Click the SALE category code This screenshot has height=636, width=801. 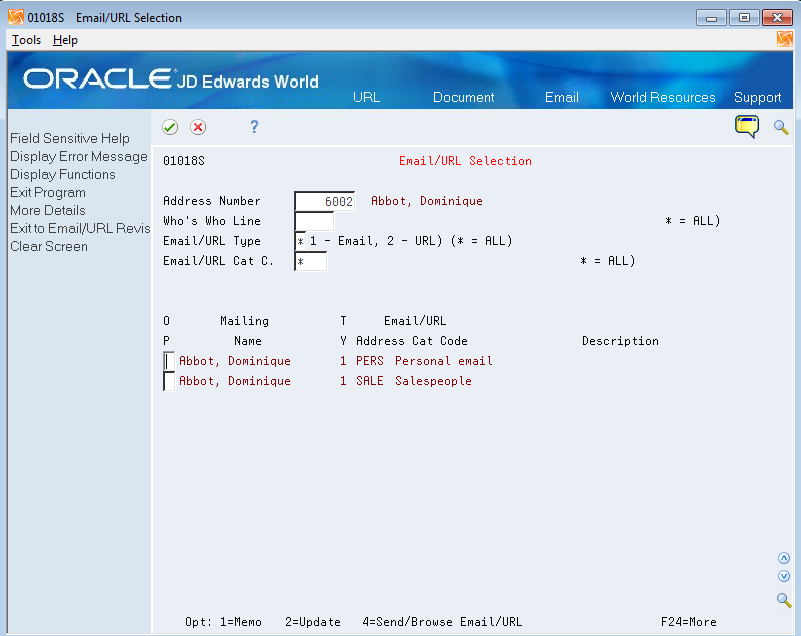click(x=369, y=381)
